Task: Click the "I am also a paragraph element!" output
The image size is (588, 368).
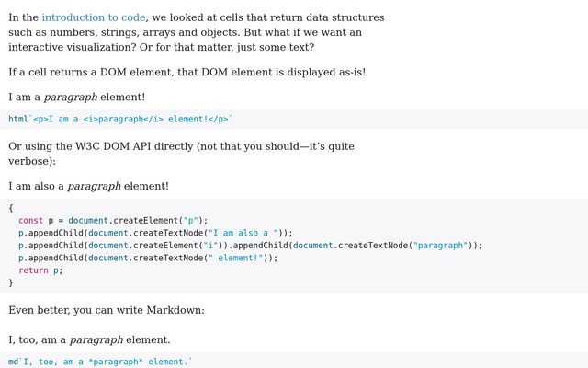Action: pos(88,186)
